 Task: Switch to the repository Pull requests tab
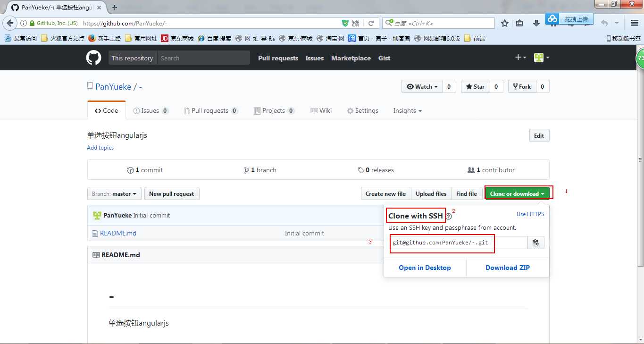[x=211, y=110]
